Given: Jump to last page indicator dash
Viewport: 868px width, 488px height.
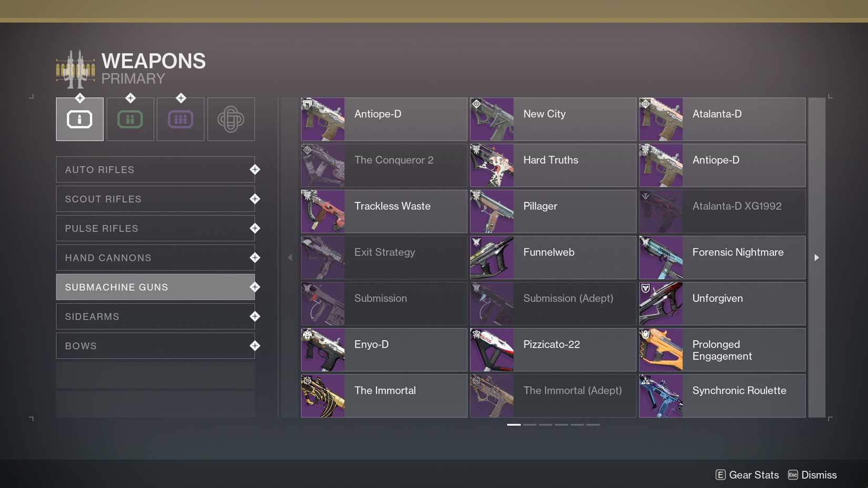Looking at the screenshot, I should coord(593,424).
